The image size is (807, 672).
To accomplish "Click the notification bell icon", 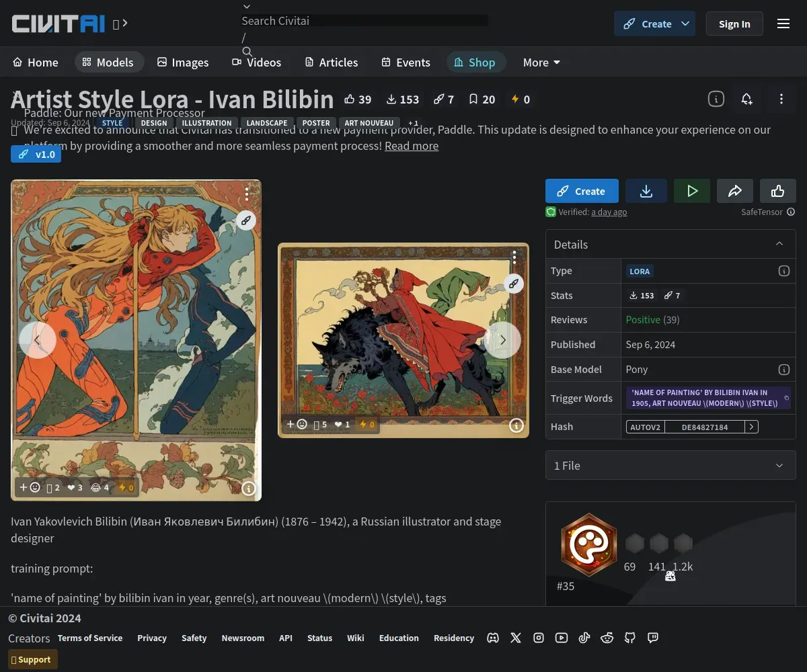I will tap(746, 99).
